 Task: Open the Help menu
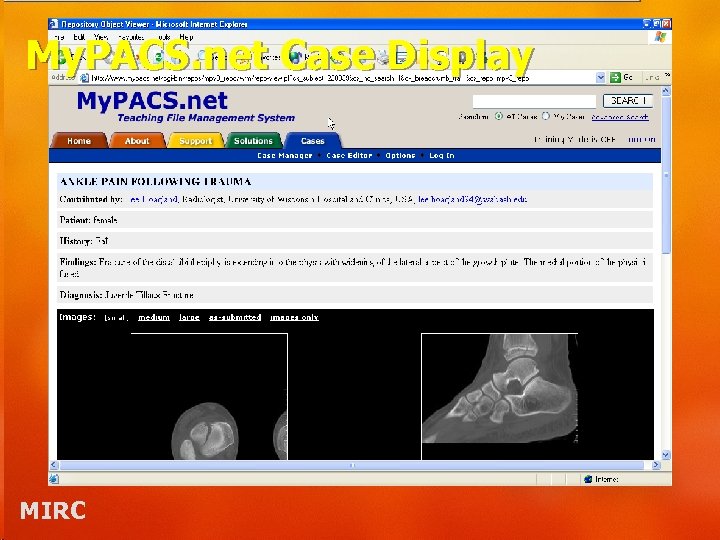coord(186,37)
